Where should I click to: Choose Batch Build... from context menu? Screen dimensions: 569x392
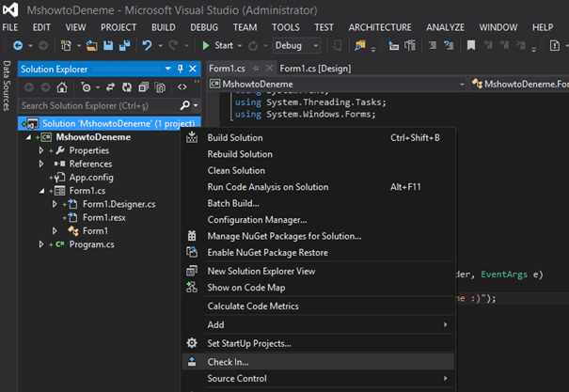point(318,203)
